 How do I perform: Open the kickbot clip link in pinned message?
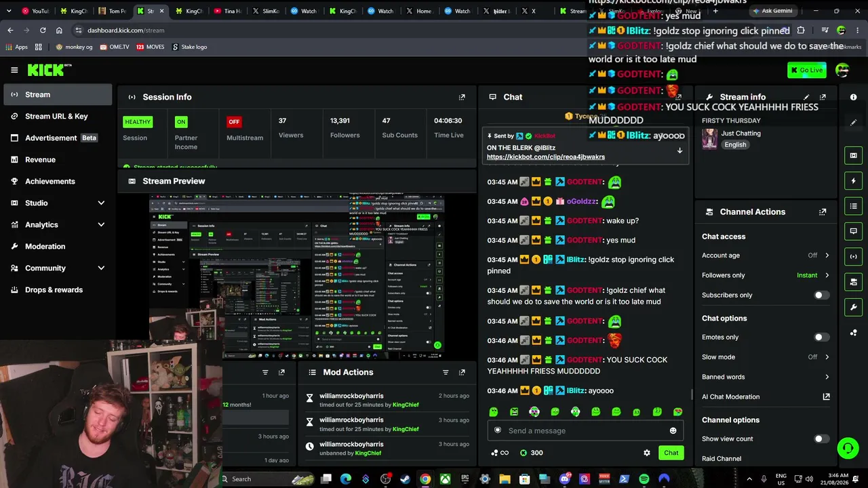(x=546, y=157)
